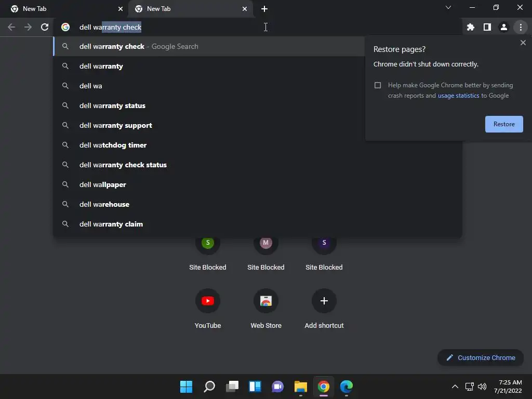Close the first New Tab
Viewport: 532px width, 399px height.
(121, 9)
